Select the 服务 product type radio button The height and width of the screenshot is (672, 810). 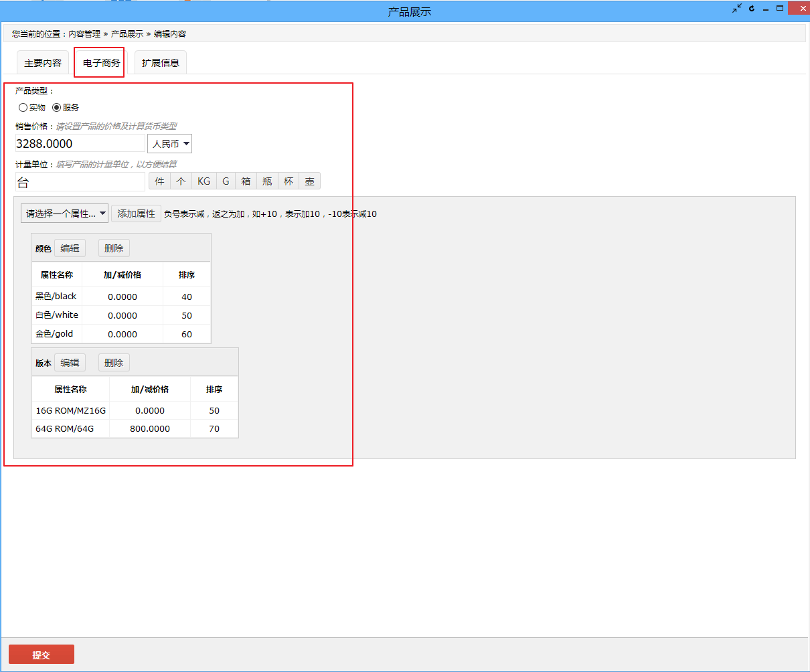tap(57, 107)
